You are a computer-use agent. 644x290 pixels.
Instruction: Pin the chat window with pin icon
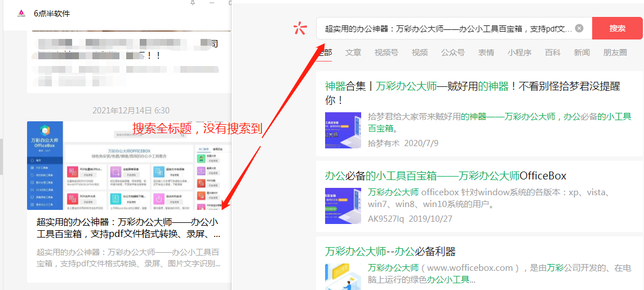(193, 2)
